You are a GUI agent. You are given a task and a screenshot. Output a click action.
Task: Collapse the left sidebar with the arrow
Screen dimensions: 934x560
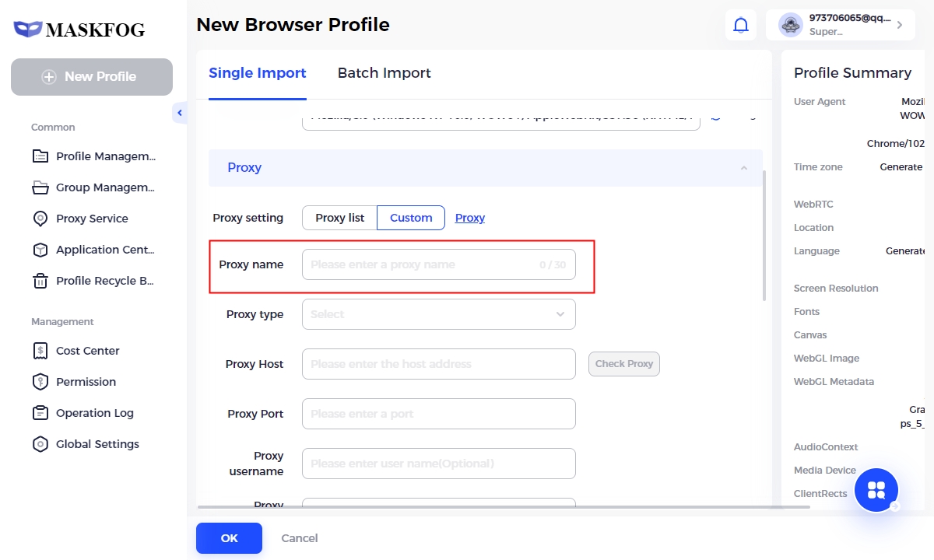[180, 113]
